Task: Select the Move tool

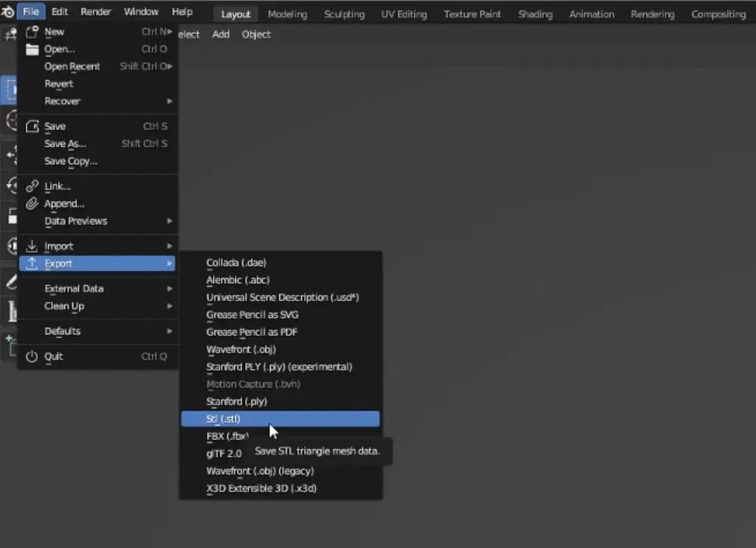Action: (x=11, y=155)
